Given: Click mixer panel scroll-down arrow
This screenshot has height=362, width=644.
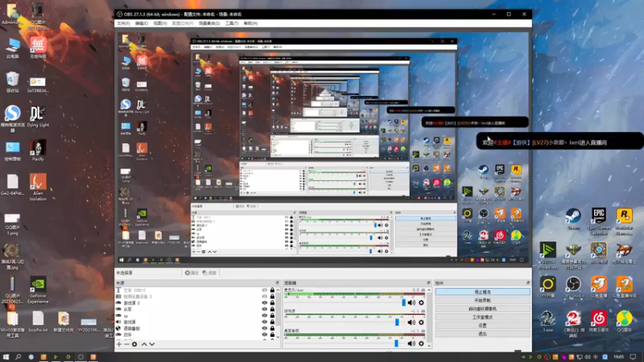Looking at the screenshot, I should pyautogui.click(x=429, y=346).
